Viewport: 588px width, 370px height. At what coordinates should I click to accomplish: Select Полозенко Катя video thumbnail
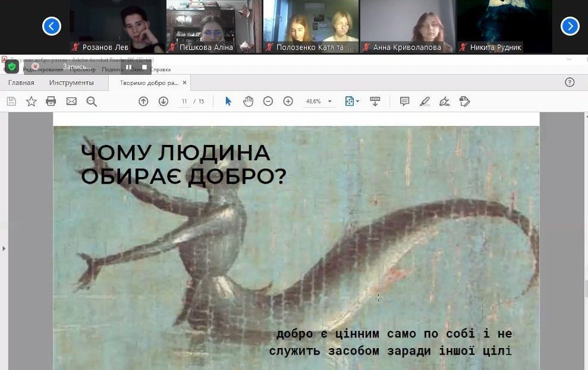(311, 26)
